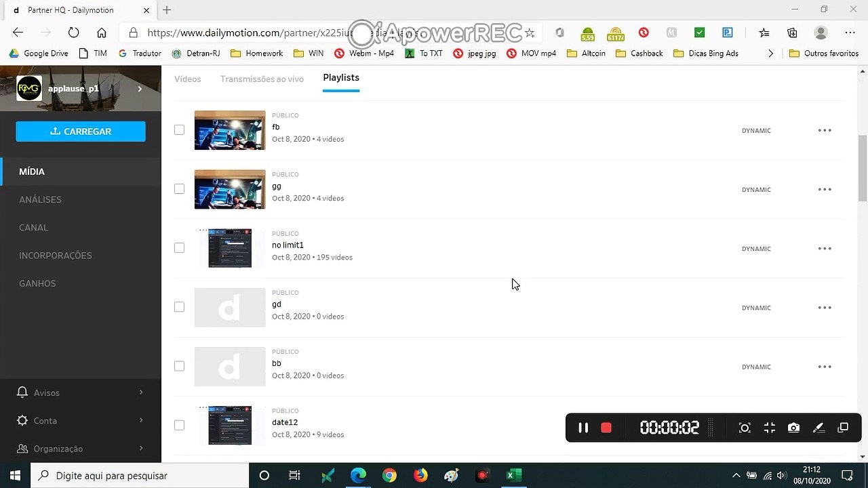868x488 pixels.
Task: Select the checkbox for playlist gg
Action: [x=179, y=188]
